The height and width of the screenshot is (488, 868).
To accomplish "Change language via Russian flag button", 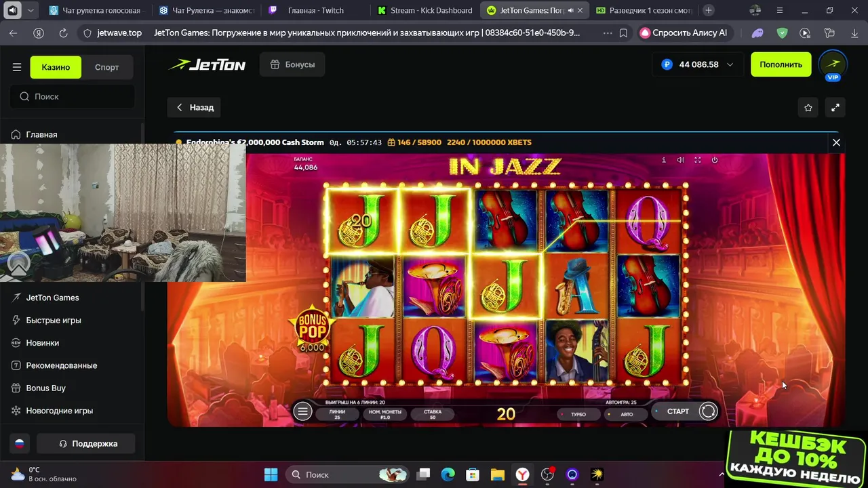I will [x=20, y=443].
